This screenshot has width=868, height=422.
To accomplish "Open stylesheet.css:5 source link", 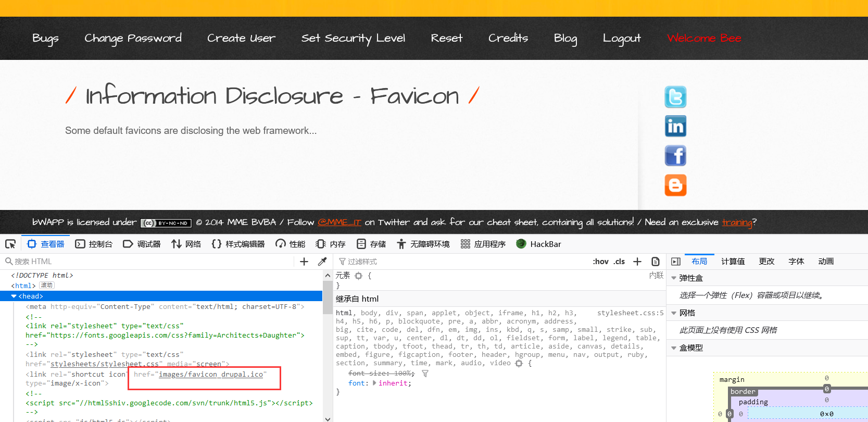I will (631, 313).
